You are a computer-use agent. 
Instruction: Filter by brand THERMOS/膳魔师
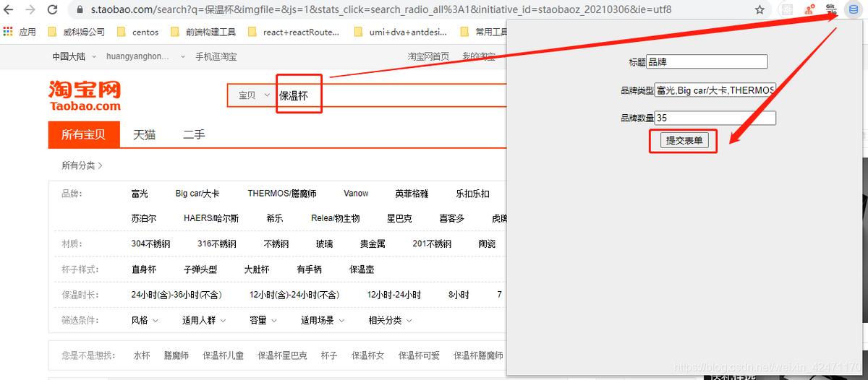[282, 194]
